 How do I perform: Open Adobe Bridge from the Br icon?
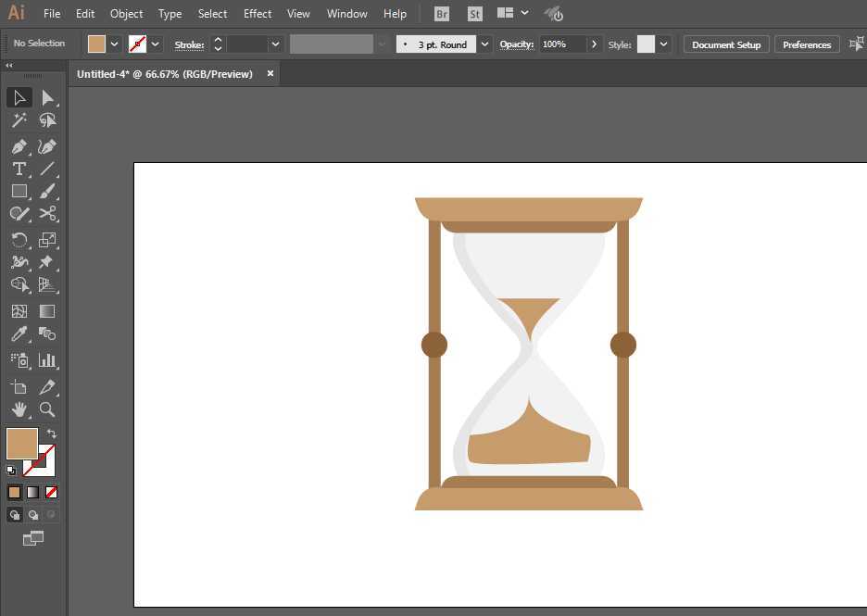click(442, 14)
